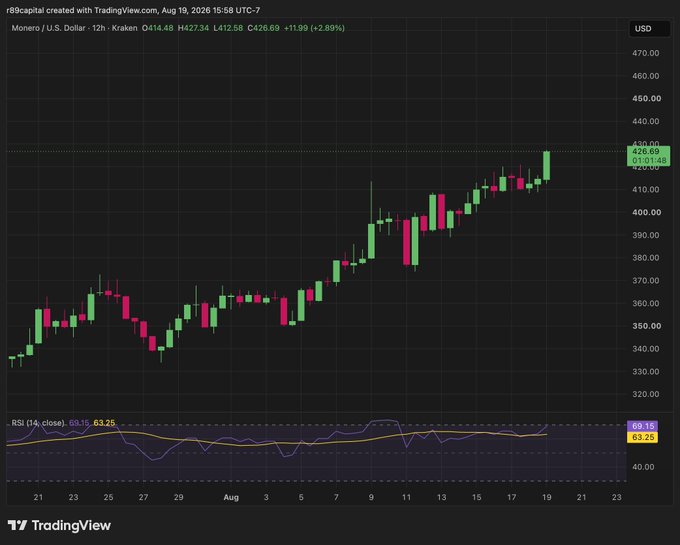This screenshot has width=680, height=545.
Task: Click the r89capital created with TradingView.com caption
Action: tap(133, 10)
